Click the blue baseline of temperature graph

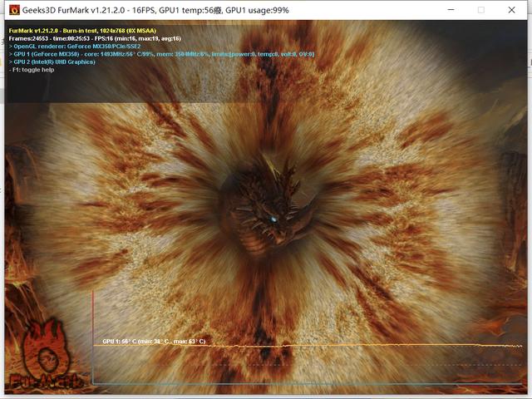(308, 383)
